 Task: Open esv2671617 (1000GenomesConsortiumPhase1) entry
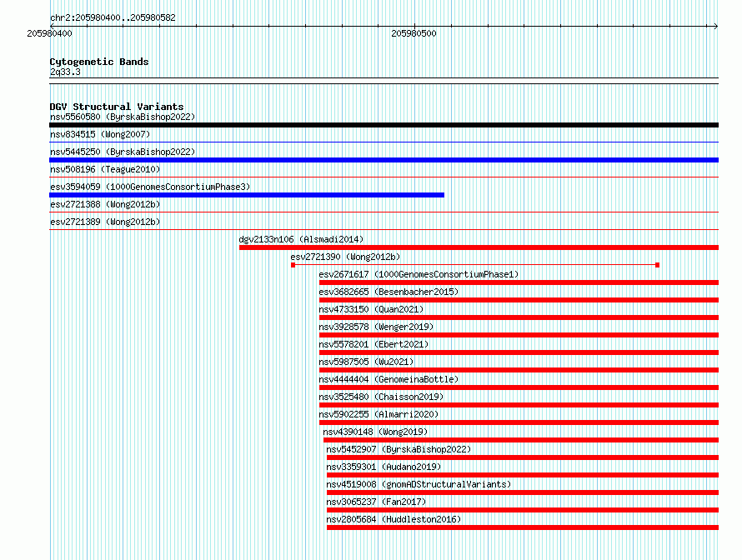click(x=419, y=274)
